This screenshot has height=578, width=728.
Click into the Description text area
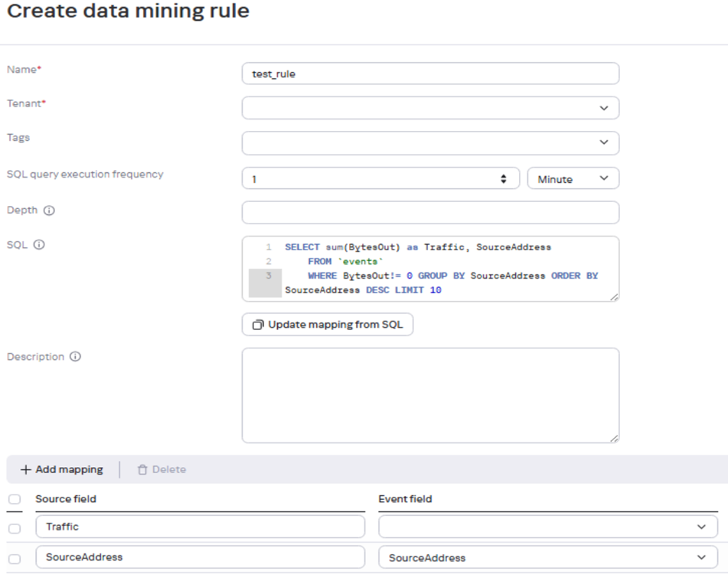pyautogui.click(x=430, y=395)
